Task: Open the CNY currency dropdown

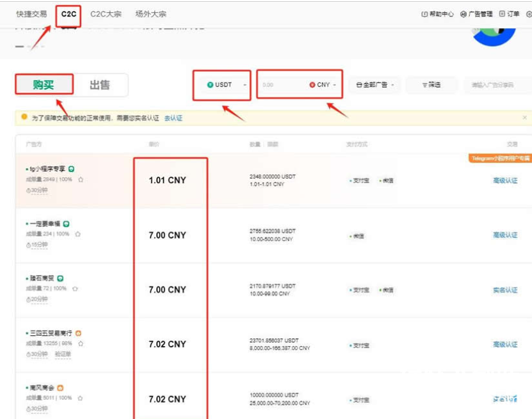Action: [x=324, y=84]
